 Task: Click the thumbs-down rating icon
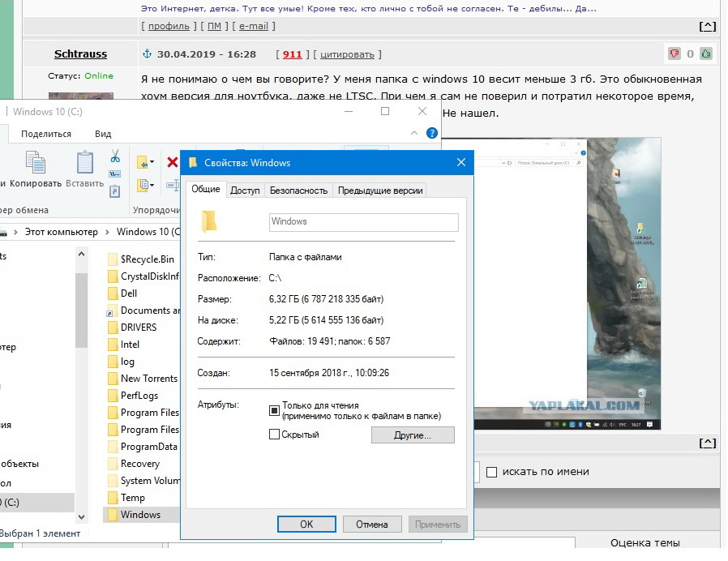[674, 54]
